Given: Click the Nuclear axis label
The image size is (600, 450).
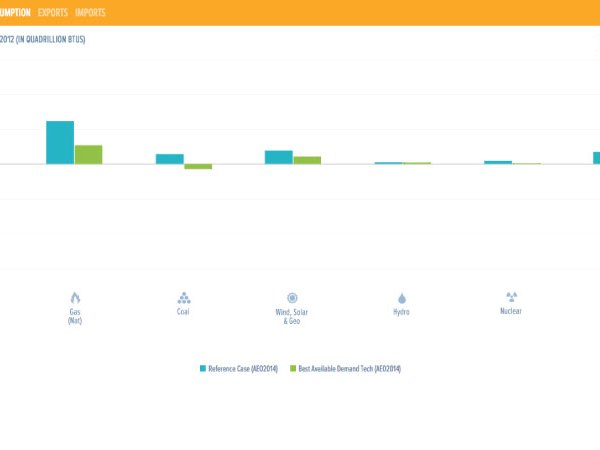Looking at the screenshot, I should 511,311.
